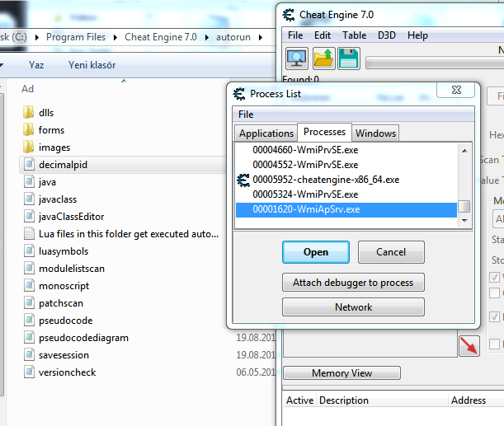The image size is (504, 426).
Task: Click the process list scroll down arrow
Action: 464,221
